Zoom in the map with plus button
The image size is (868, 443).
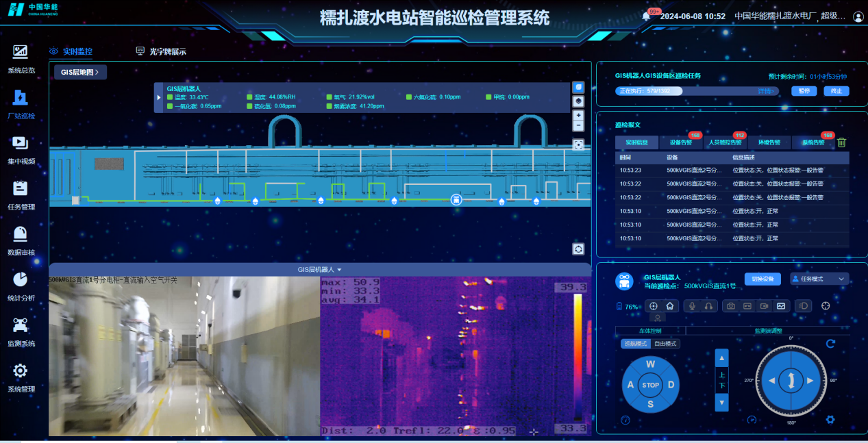(578, 116)
